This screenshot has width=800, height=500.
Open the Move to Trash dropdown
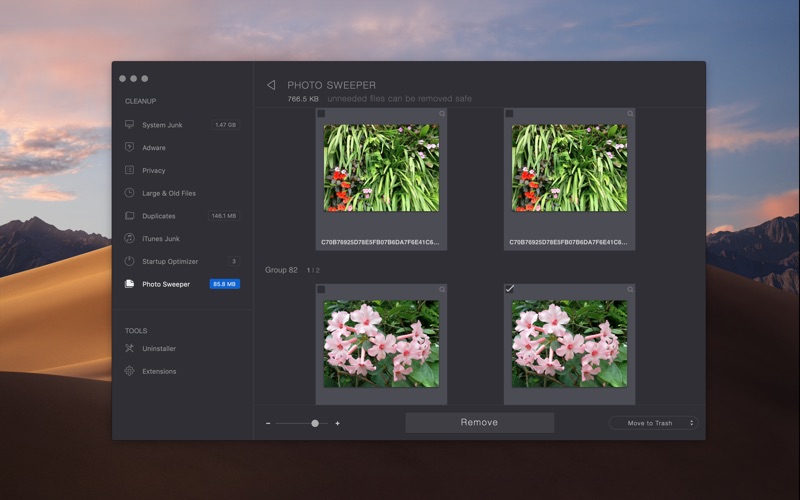click(x=653, y=423)
